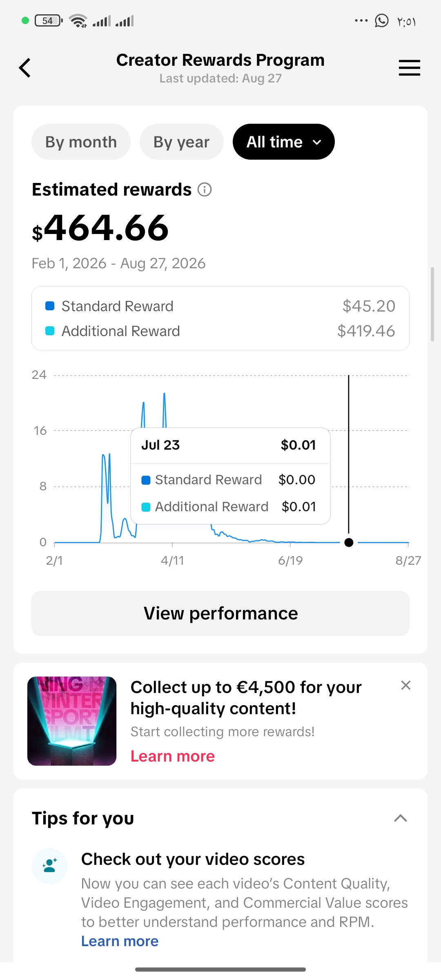Tap the Estimated rewards info icon
Viewport: 441px width, 980px height.
coord(205,189)
